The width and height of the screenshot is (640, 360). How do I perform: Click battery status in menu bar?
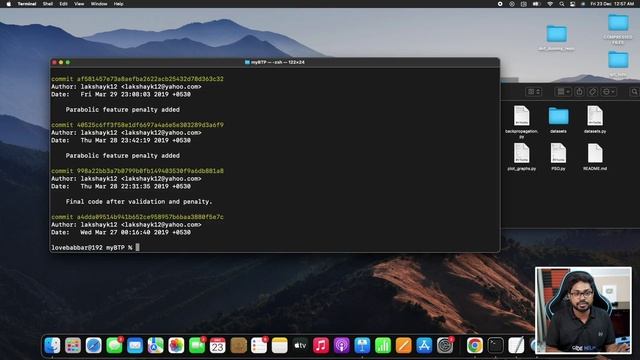pyautogui.click(x=536, y=4)
